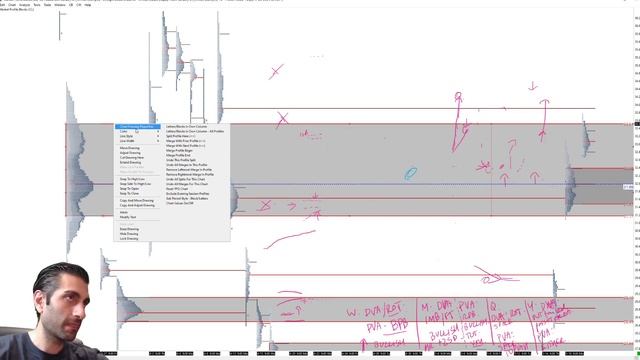Screen dimensions: 640x360
Task: Select Extend Drawing
Action: click(x=131, y=162)
